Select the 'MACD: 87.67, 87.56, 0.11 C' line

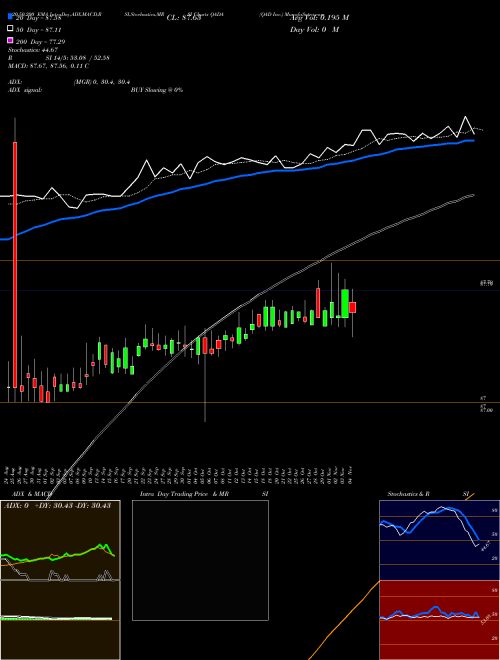pyautogui.click(x=48, y=66)
